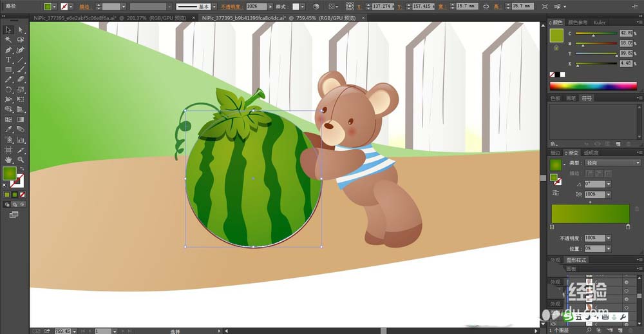Select the Rectangle tool

(8, 70)
